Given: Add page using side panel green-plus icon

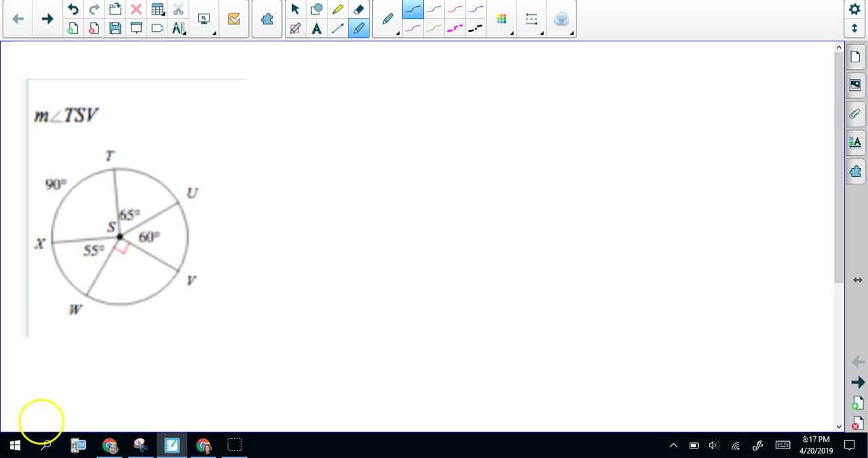Looking at the screenshot, I should click(x=857, y=402).
